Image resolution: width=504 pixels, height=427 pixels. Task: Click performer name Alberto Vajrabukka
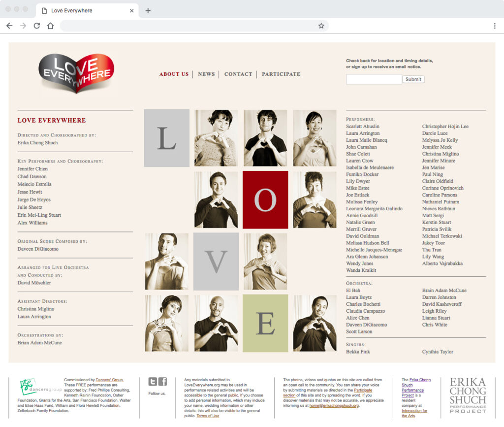point(442,263)
